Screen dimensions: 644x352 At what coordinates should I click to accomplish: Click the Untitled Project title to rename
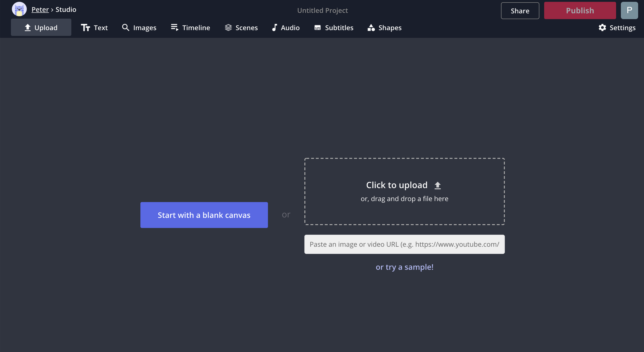322,10
